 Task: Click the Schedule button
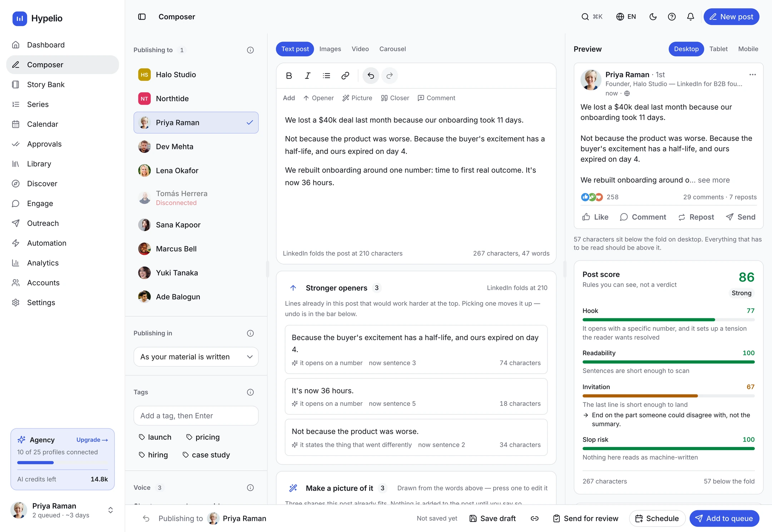pyautogui.click(x=657, y=518)
